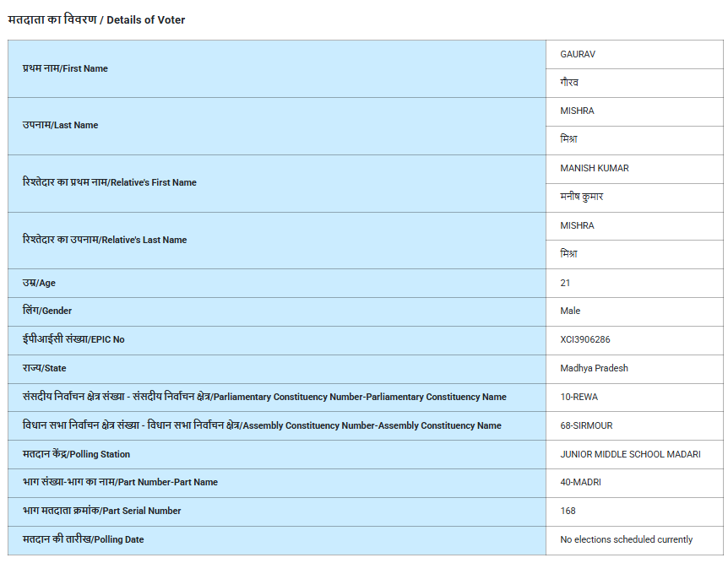Click the Relative's Last Name label

pyautogui.click(x=105, y=240)
